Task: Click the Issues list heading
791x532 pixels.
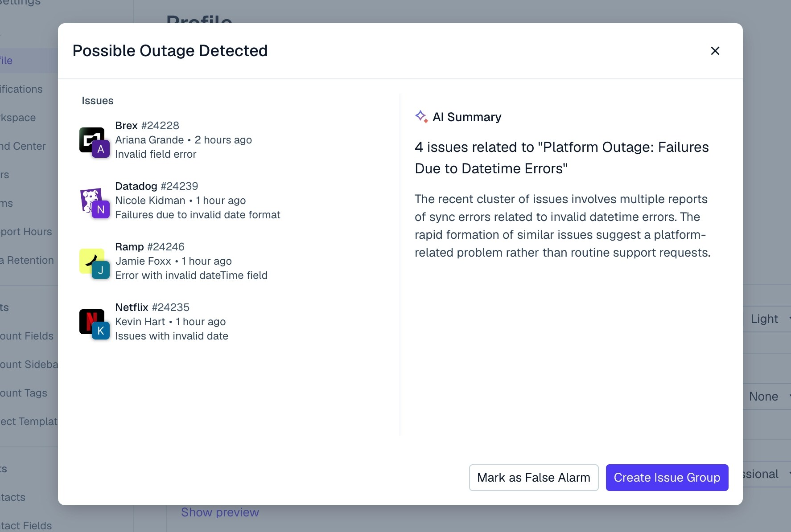Action: click(97, 101)
